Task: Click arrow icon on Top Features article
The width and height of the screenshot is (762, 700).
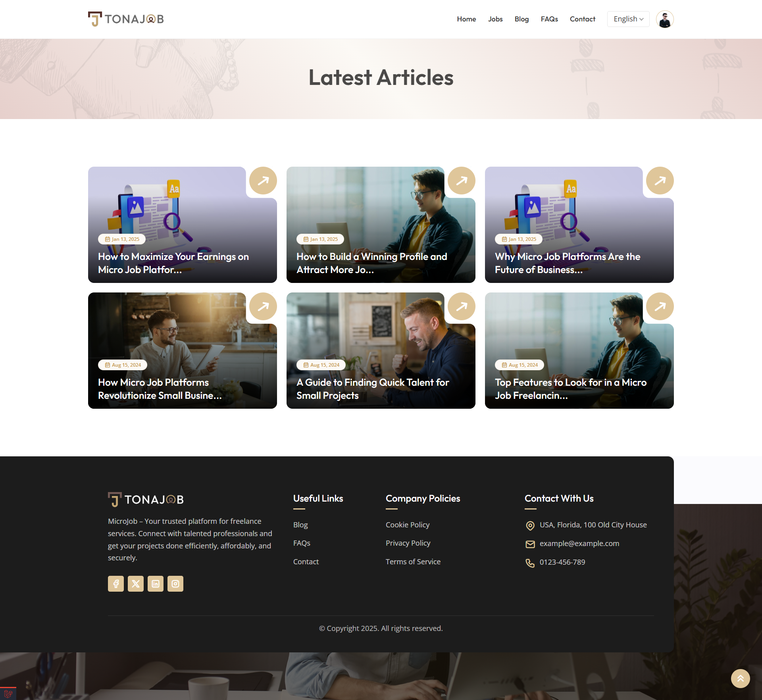Action: [660, 307]
